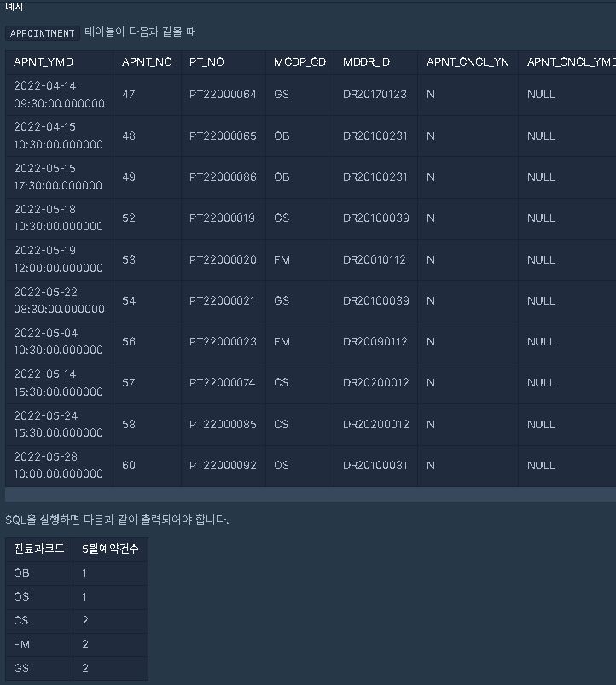616x685 pixels.
Task: Click patient number PT22000085
Action: (x=223, y=424)
